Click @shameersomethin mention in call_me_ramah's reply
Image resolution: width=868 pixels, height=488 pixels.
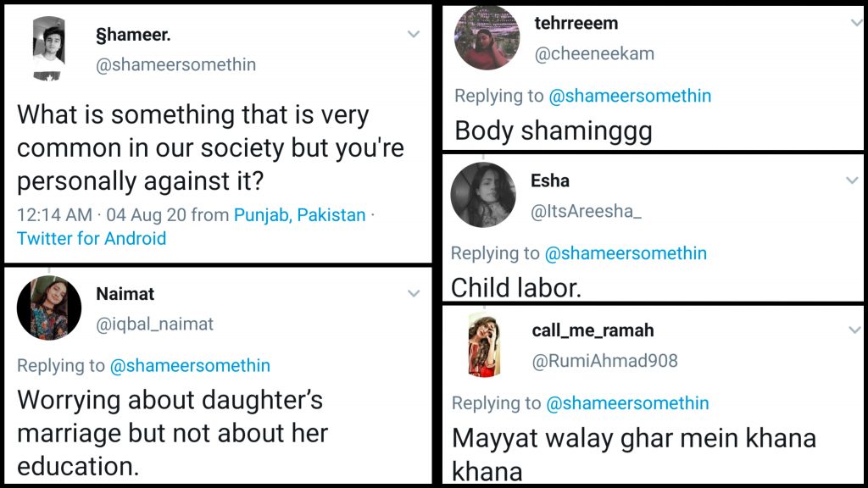(627, 403)
